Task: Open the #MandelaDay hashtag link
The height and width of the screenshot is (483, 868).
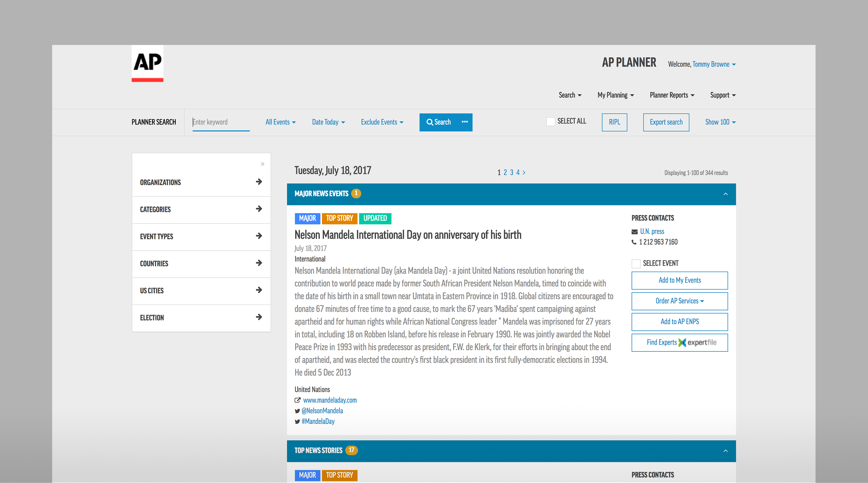Action: pyautogui.click(x=318, y=421)
